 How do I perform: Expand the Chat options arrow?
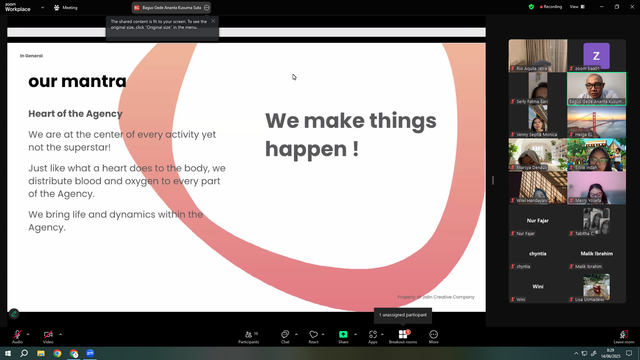point(296,334)
